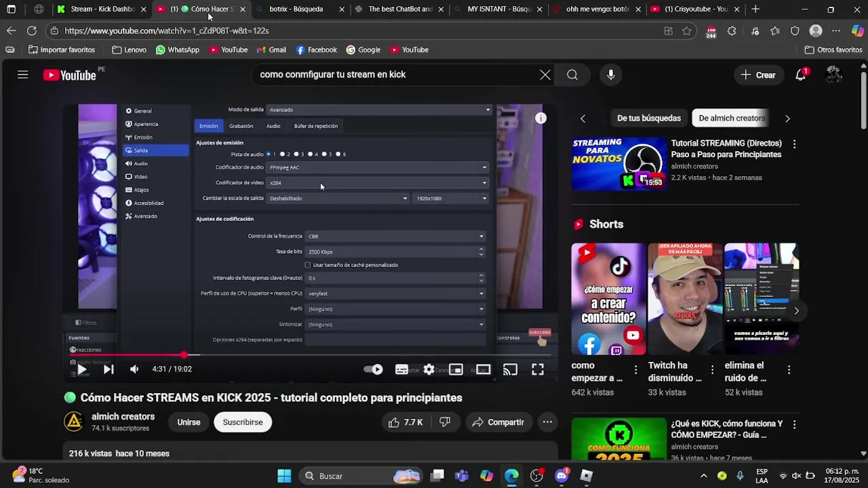Check Usar tamaño de caché personalizado
This screenshot has height=488, width=868.
pyautogui.click(x=308, y=265)
